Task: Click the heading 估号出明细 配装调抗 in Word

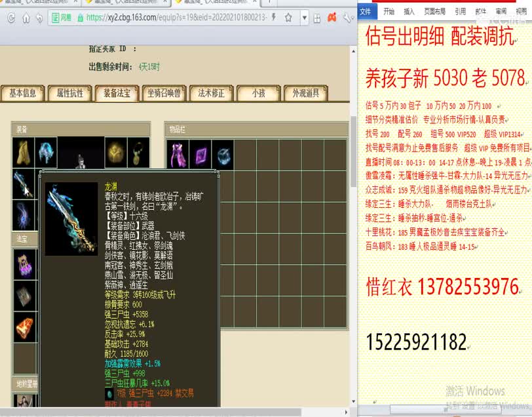Action: (x=440, y=36)
